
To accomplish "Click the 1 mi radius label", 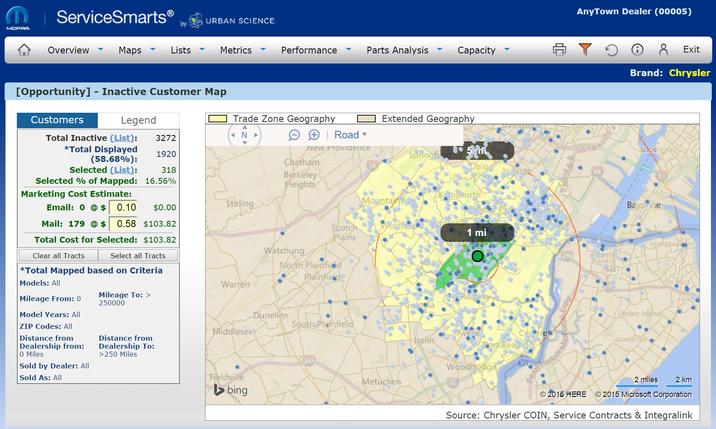I will click(477, 233).
